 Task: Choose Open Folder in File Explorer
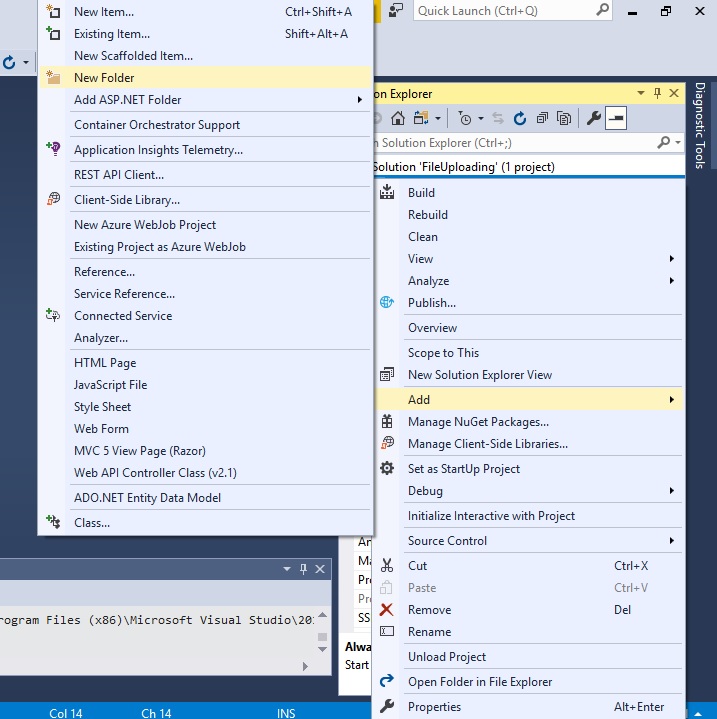tap(529, 682)
